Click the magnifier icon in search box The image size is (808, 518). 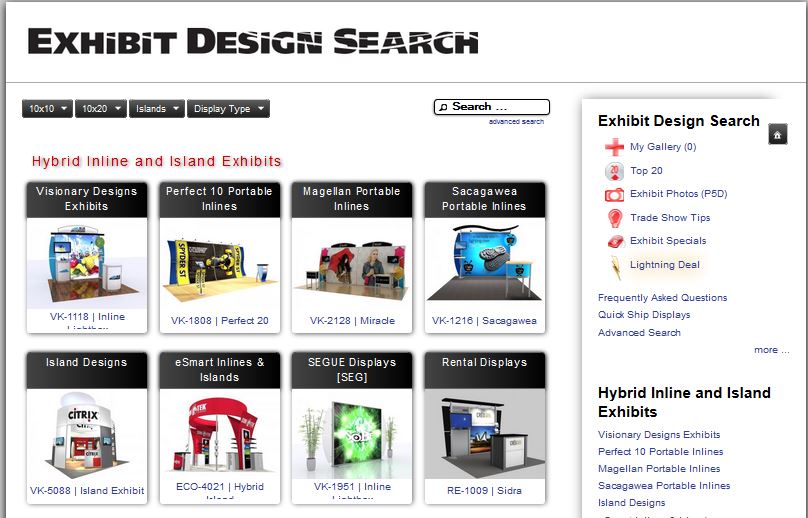(x=442, y=108)
